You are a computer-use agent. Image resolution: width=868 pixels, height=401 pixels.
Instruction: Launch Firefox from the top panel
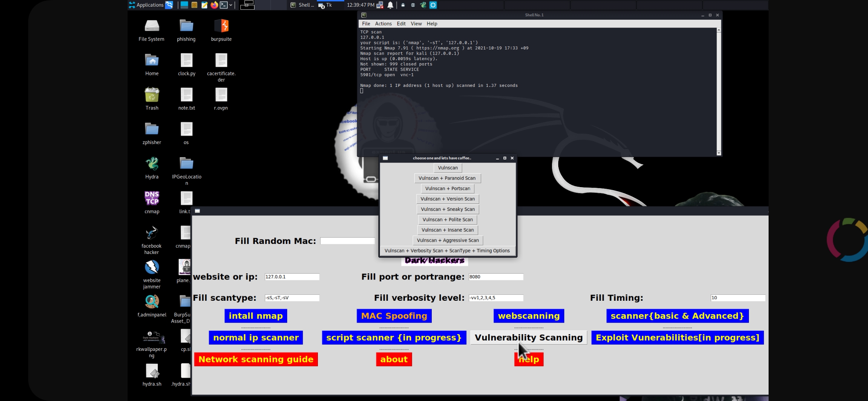[214, 5]
